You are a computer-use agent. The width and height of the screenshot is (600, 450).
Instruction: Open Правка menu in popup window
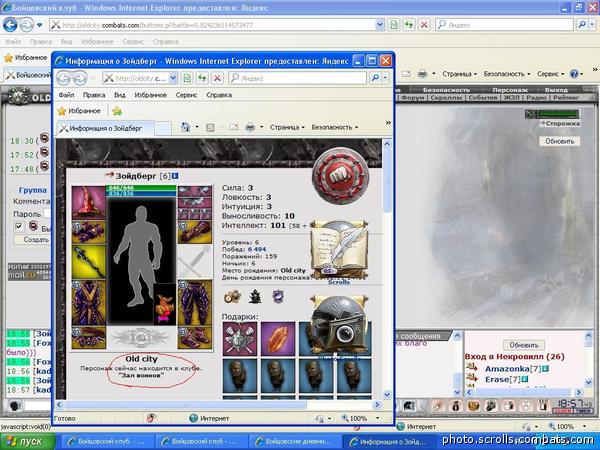coord(94,95)
